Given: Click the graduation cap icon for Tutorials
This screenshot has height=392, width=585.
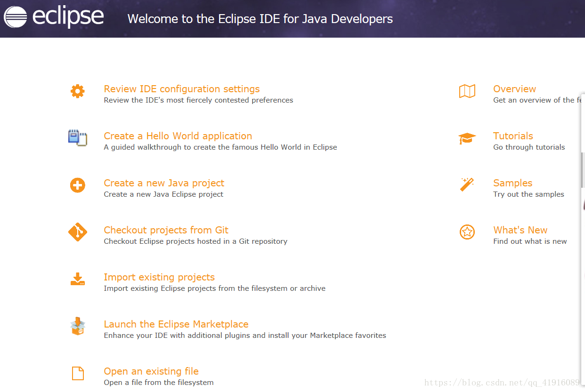Looking at the screenshot, I should tap(467, 138).
